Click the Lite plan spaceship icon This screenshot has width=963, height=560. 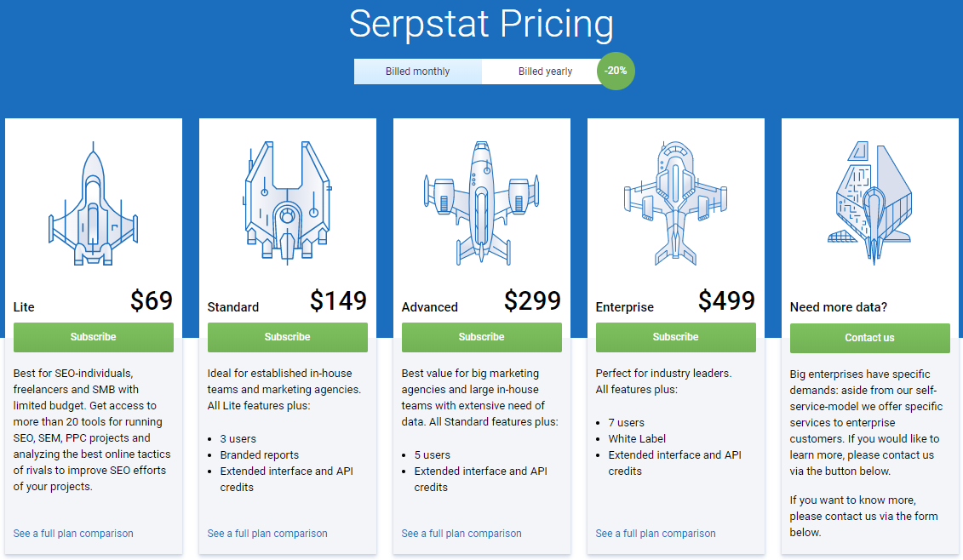(x=93, y=202)
